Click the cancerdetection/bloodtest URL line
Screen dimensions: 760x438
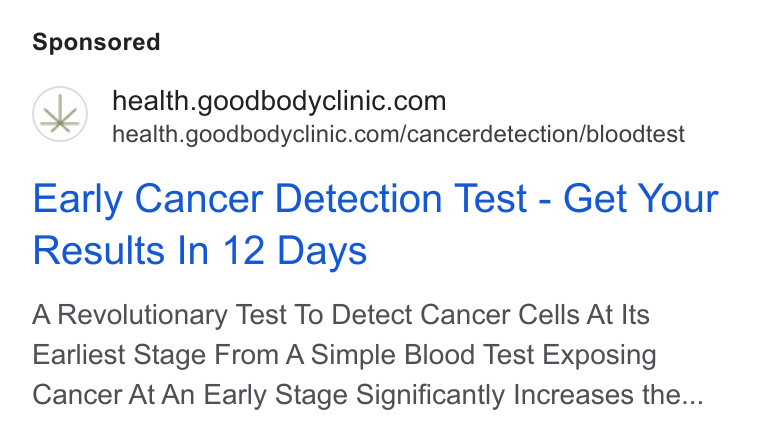pyautogui.click(x=398, y=134)
